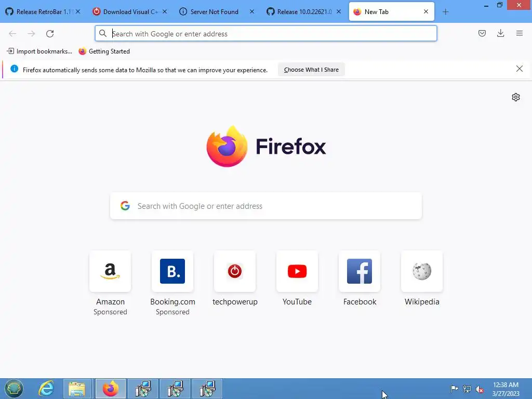The width and height of the screenshot is (532, 399).
Task: Launch Internet Explorer from taskbar
Action: point(46,389)
